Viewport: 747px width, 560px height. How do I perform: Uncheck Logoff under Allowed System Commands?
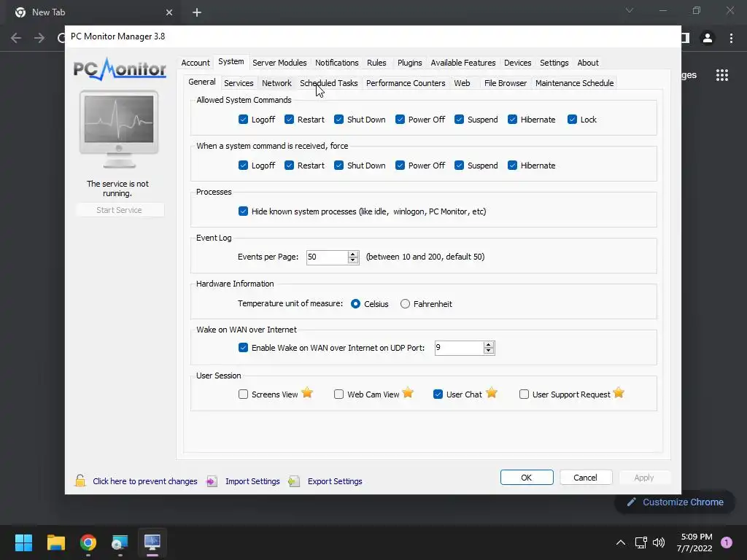click(x=243, y=120)
